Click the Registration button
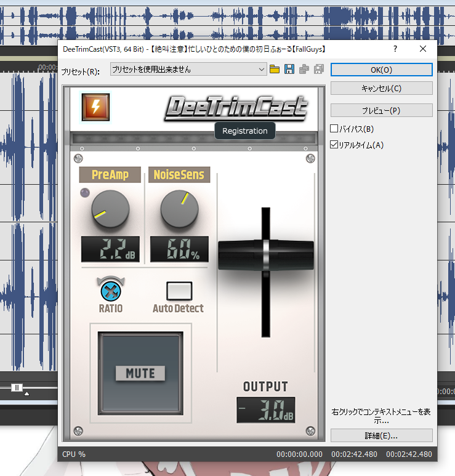Viewport: 455px width, 476px height. pos(245,131)
